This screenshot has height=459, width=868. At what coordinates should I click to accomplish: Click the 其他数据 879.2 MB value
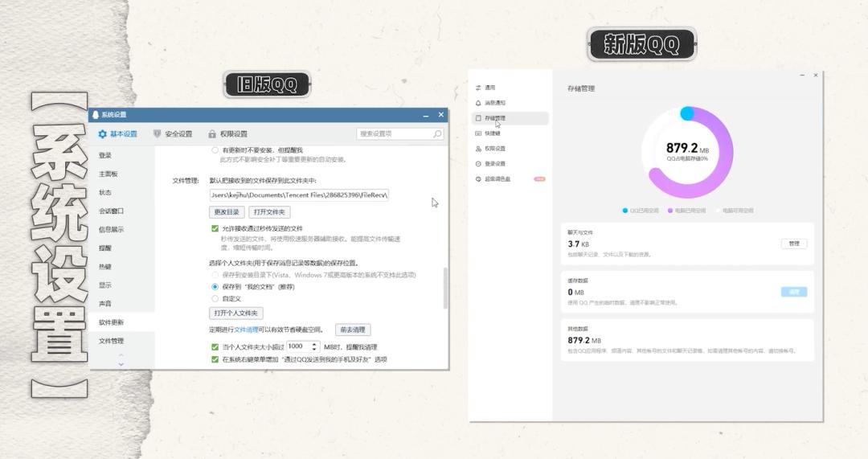pos(584,340)
